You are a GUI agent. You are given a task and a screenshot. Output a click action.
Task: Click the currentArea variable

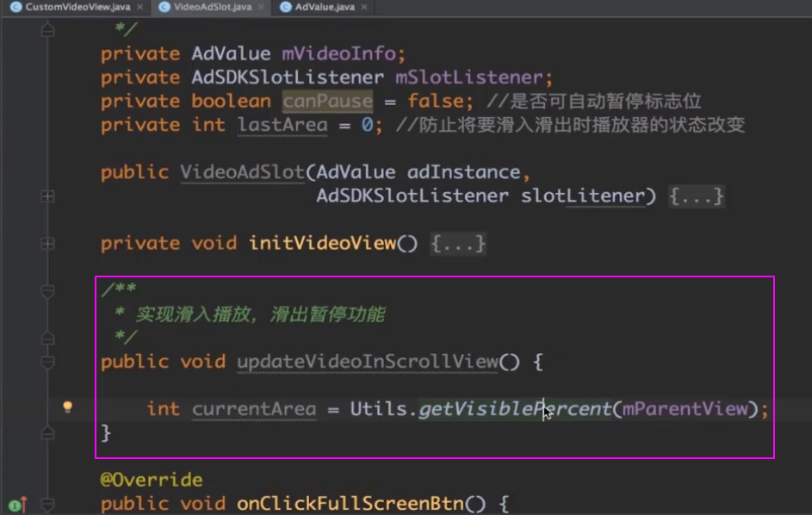click(x=254, y=409)
